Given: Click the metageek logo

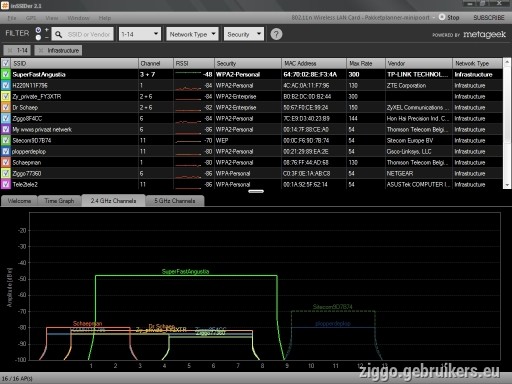Looking at the screenshot, I should 484,34.
